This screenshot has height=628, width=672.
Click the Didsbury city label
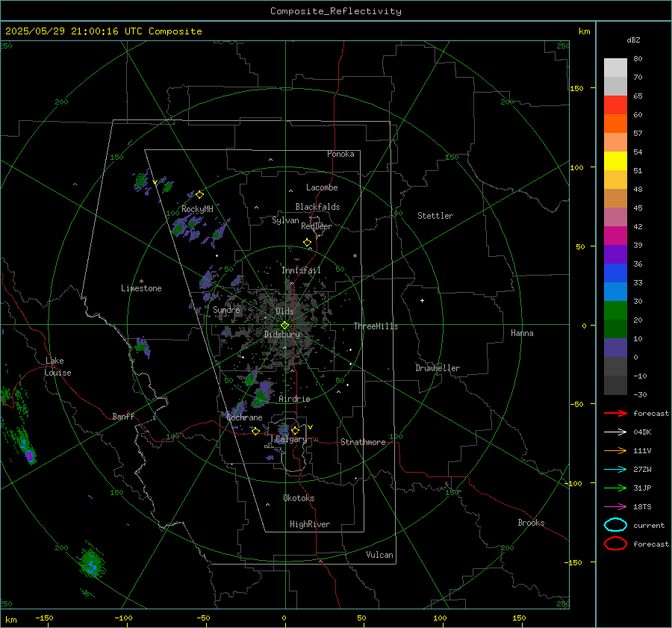tap(281, 335)
